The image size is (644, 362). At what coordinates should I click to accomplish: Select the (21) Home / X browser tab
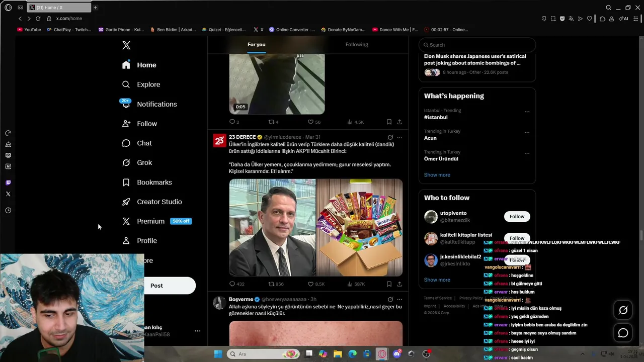click(x=58, y=8)
